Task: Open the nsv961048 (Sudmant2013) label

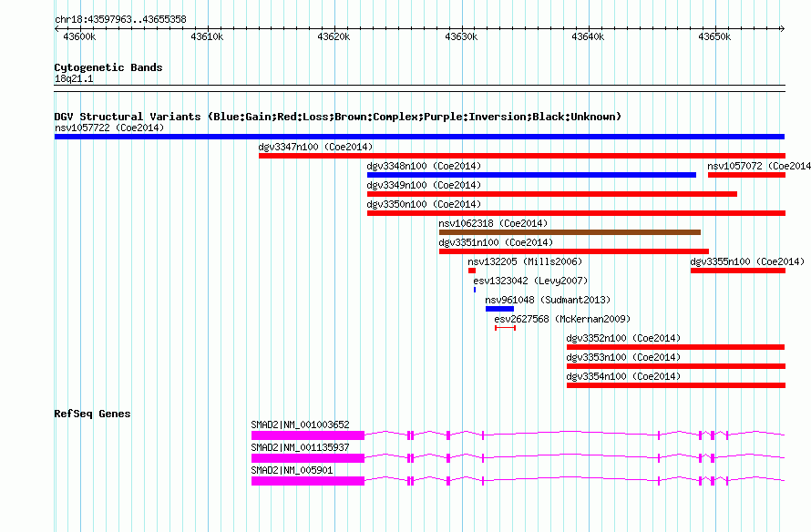Action: (x=548, y=300)
